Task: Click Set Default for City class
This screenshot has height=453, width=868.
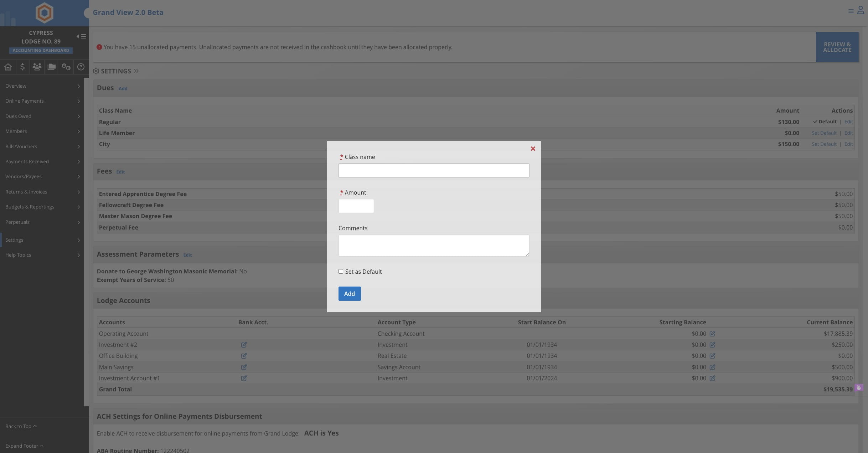Action: (824, 144)
